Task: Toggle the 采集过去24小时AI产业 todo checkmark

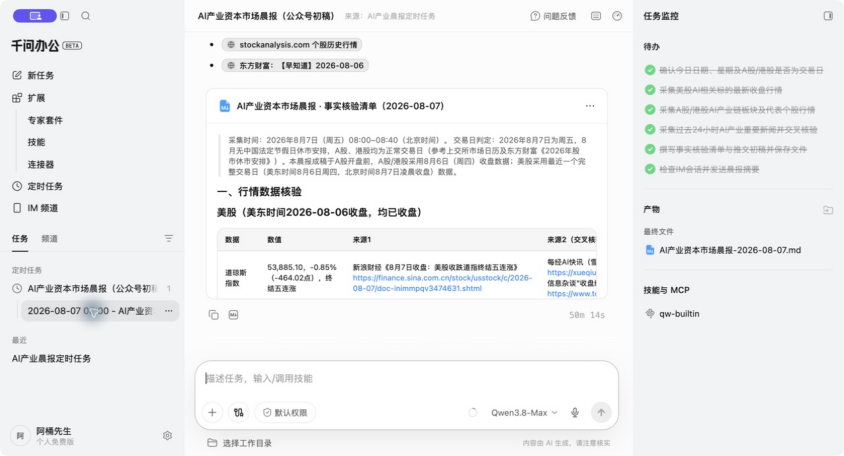Action: 650,130
